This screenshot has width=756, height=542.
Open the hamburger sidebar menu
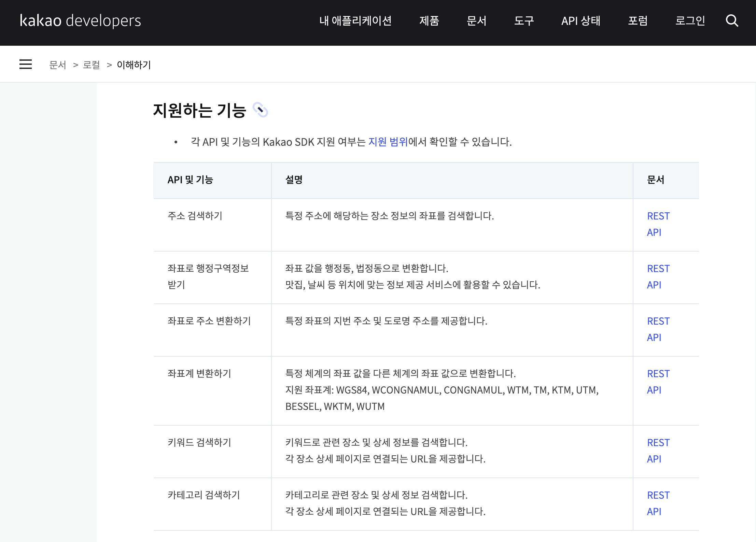(26, 64)
